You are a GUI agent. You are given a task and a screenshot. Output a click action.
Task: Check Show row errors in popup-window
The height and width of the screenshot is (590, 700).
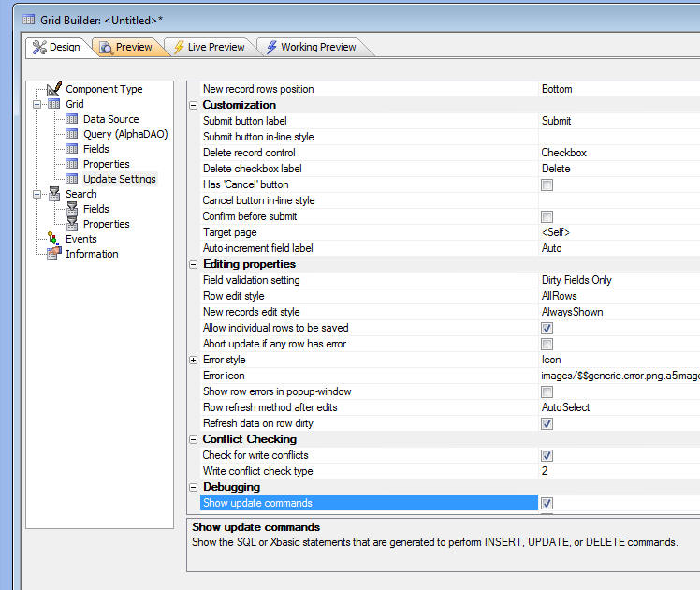[547, 391]
